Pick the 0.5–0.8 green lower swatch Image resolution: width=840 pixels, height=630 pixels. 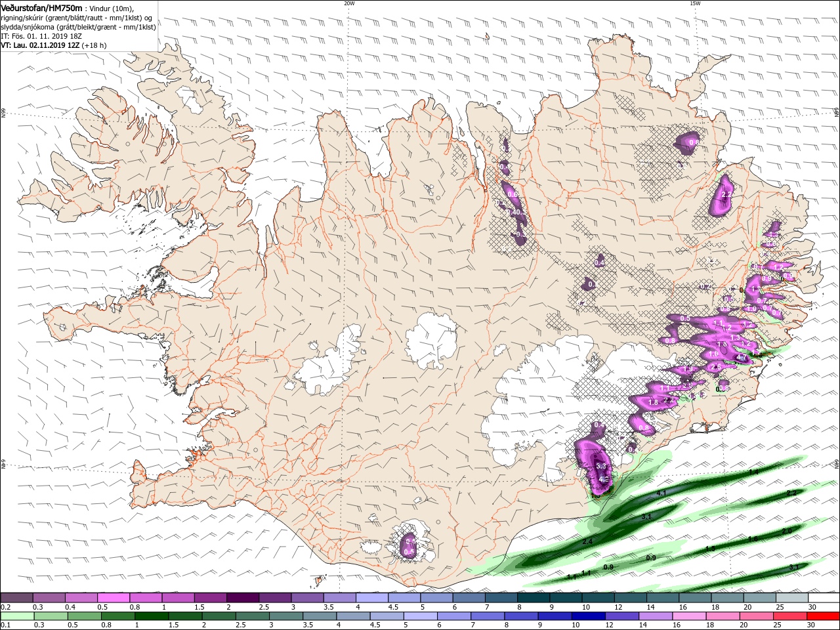point(85,616)
